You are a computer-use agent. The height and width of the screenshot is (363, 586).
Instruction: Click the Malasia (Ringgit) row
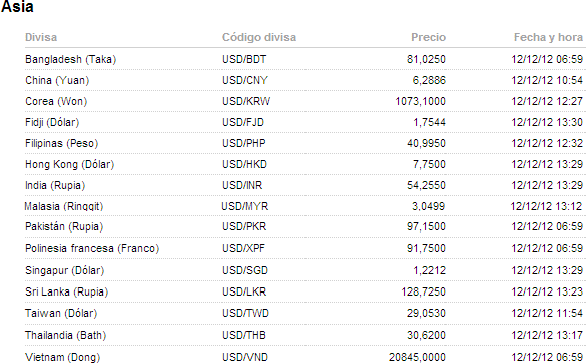(x=304, y=206)
